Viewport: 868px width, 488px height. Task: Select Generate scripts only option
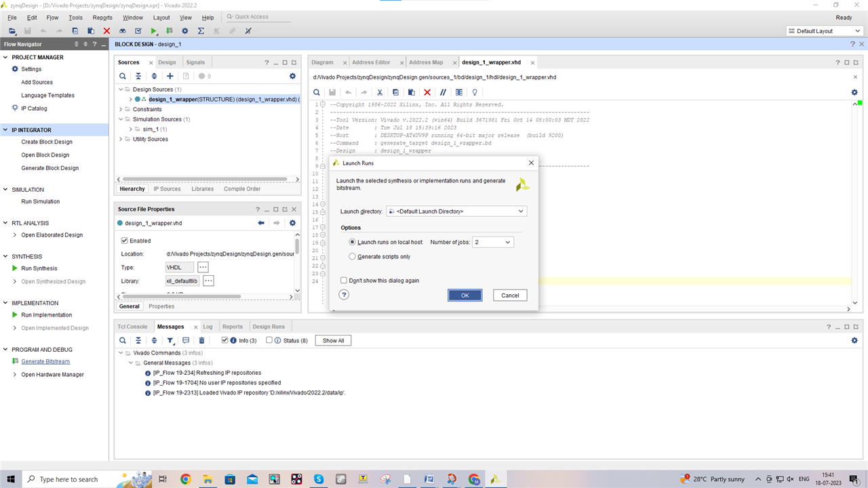pos(352,257)
